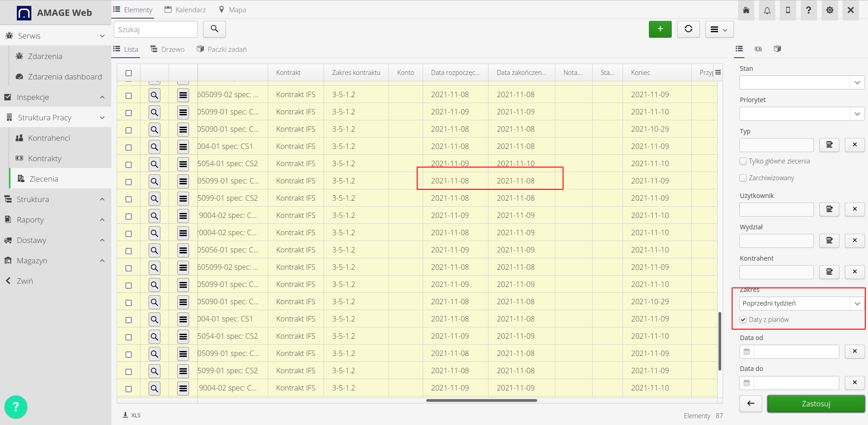The height and width of the screenshot is (425, 868).
Task: Uncheck Daty z planów option
Action: coord(743,320)
